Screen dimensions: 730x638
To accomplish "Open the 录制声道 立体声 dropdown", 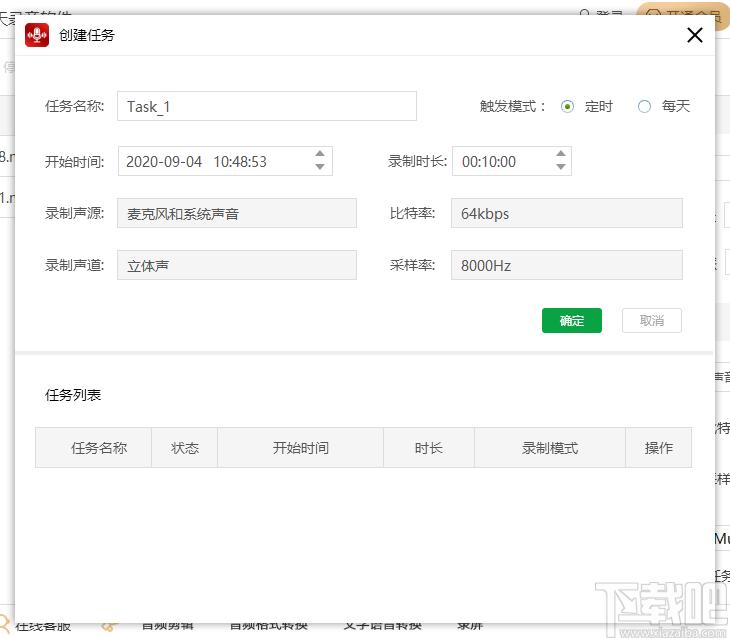I will 237,265.
